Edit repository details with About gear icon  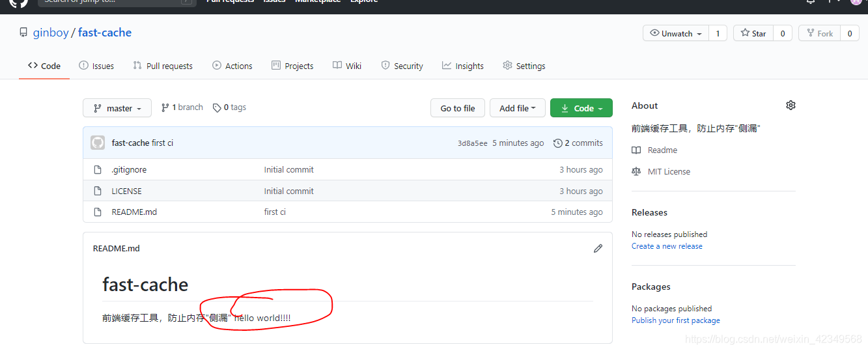pos(791,105)
